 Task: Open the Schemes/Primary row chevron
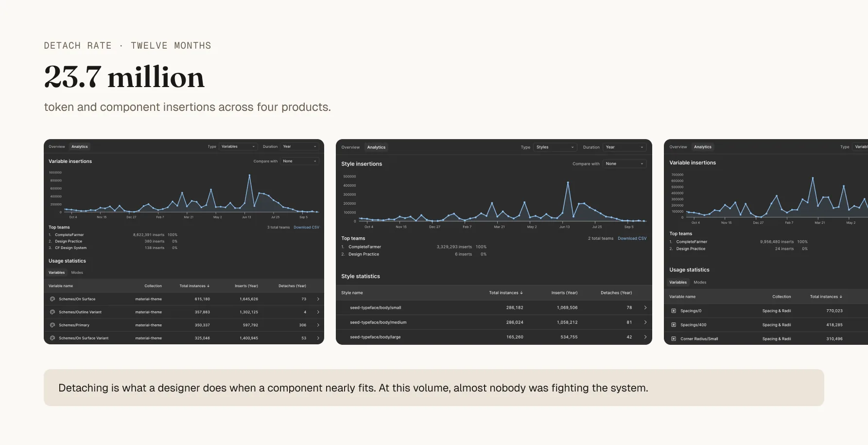[318, 325]
